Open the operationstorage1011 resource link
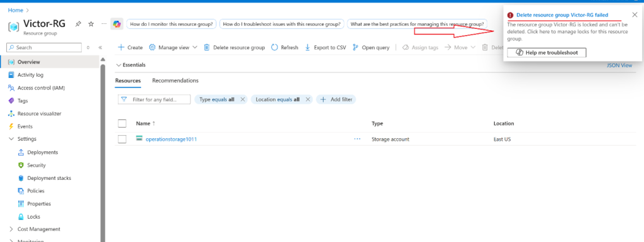This screenshot has width=644, height=242. (x=171, y=139)
